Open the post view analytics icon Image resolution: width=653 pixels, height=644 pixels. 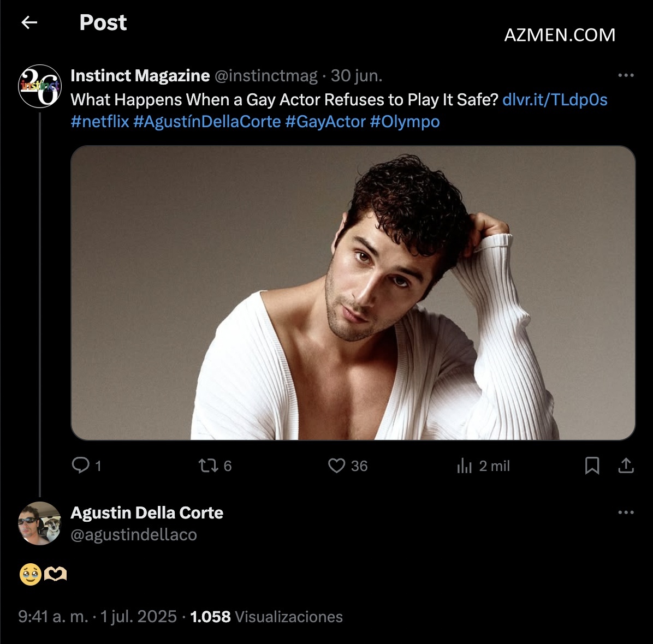[464, 466]
